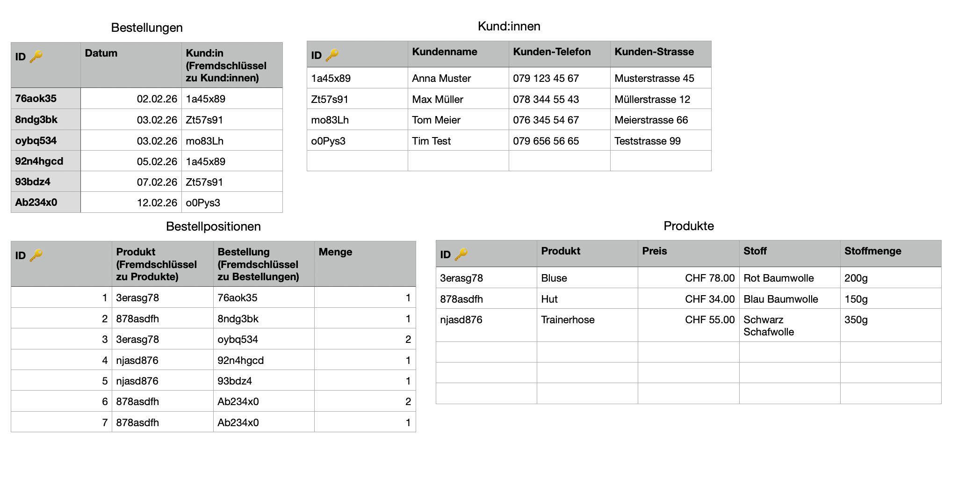Select the Trainerhose product cell
This screenshot has height=479, width=980.
[x=568, y=320]
